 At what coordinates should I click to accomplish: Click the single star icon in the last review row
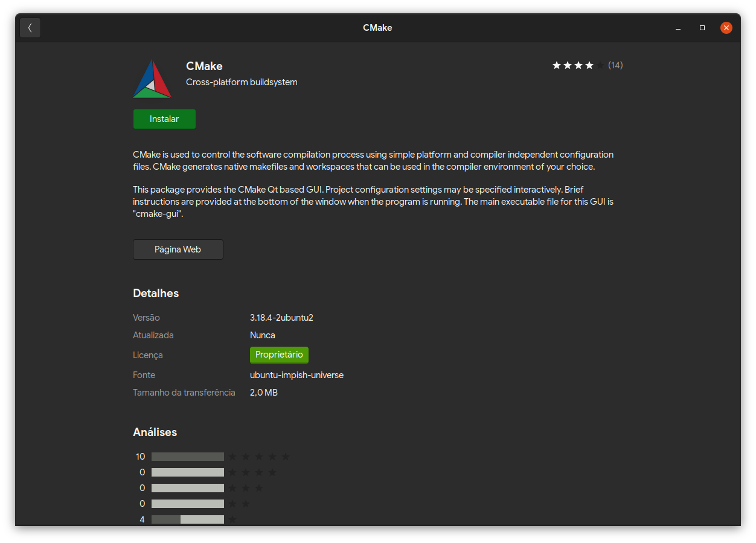[232, 519]
